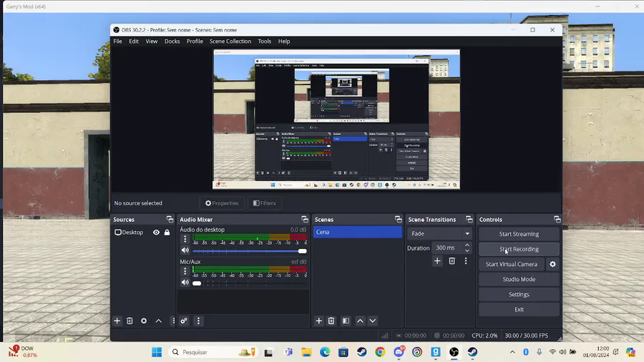Click Exit button in Controls
This screenshot has height=362, width=644.
[x=519, y=310]
